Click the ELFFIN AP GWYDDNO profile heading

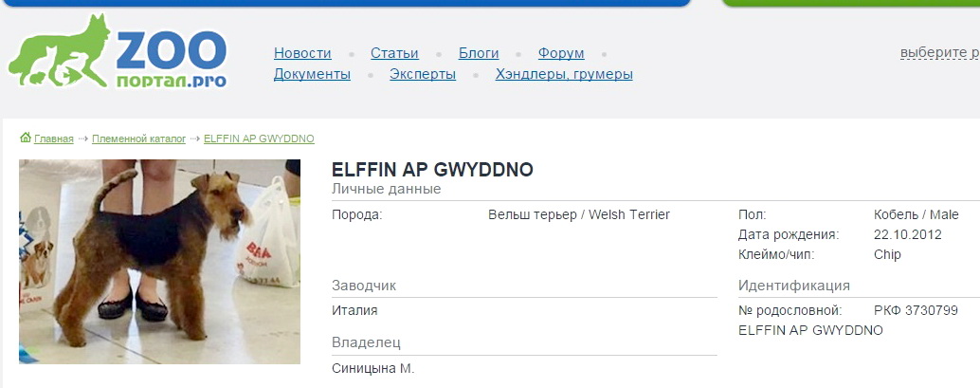pyautogui.click(x=432, y=171)
